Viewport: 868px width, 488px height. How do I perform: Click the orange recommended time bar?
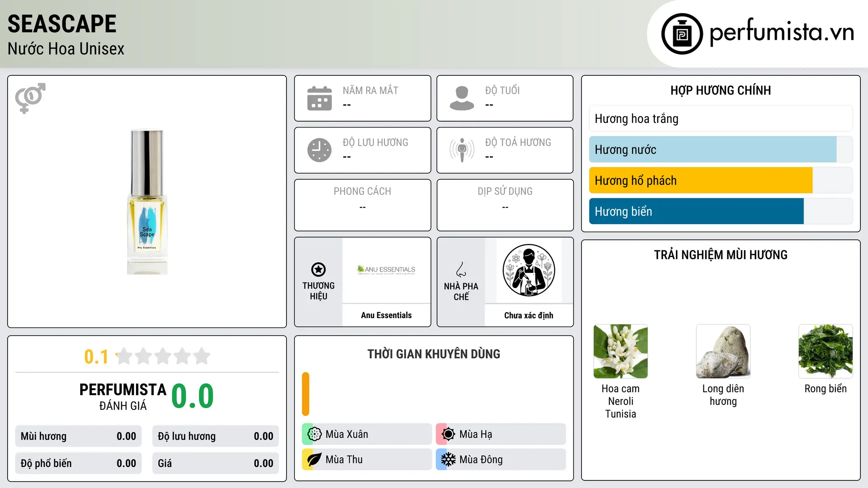[x=306, y=394]
